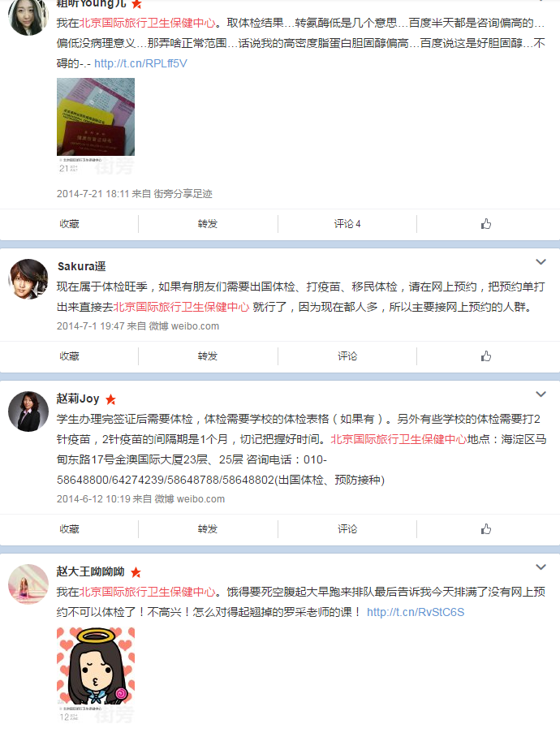Open 赵莉Joy's profile avatar
The height and width of the screenshot is (737, 560).
[x=28, y=412]
